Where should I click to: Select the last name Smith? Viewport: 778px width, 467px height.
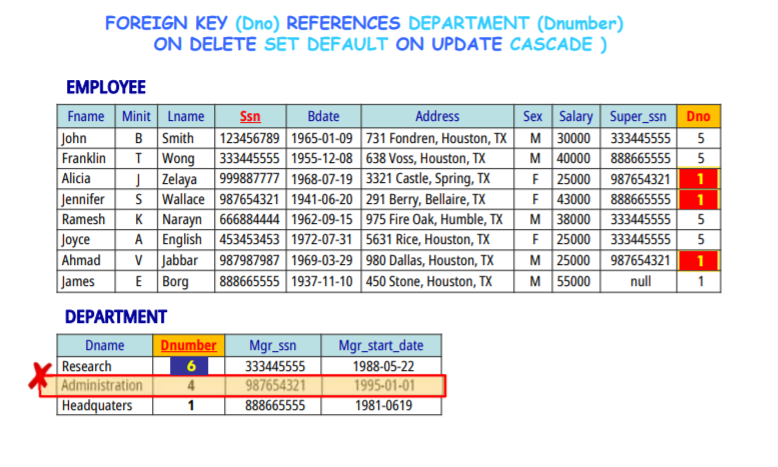[178, 138]
